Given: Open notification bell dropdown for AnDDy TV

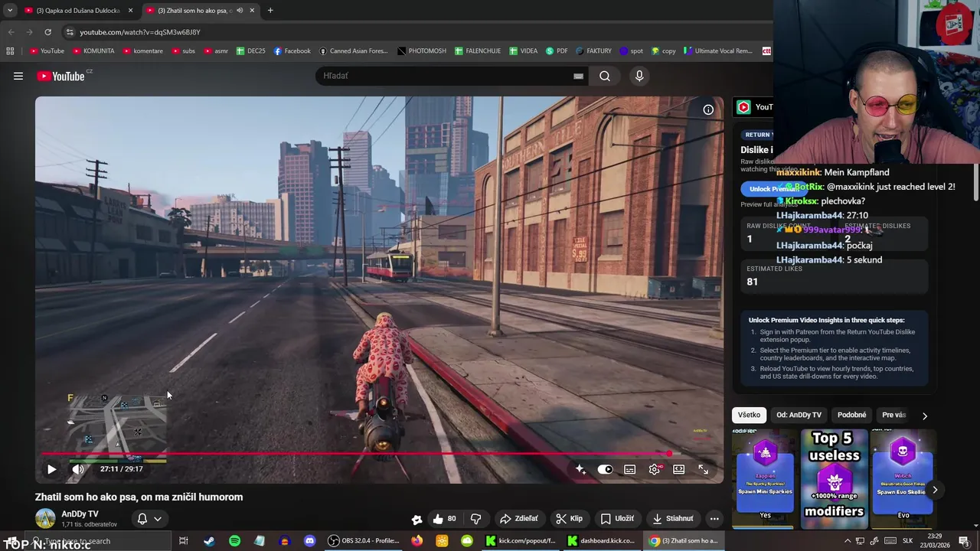Looking at the screenshot, I should coord(149,518).
